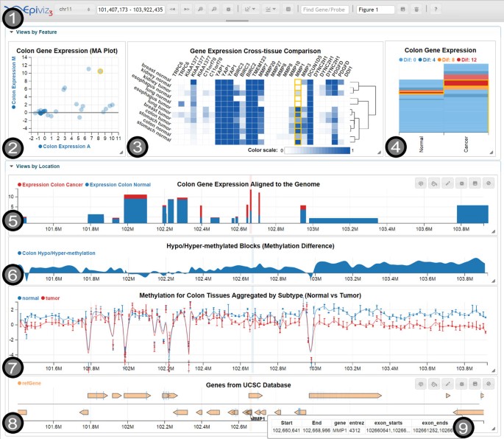
Task: Click the highlighted yellow point in MA Plot
Action: click(x=100, y=71)
